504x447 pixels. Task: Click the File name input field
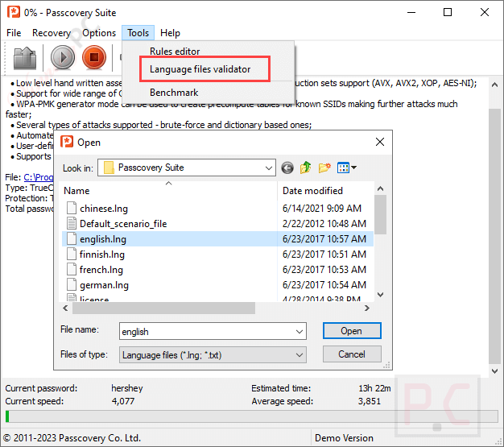213,332
